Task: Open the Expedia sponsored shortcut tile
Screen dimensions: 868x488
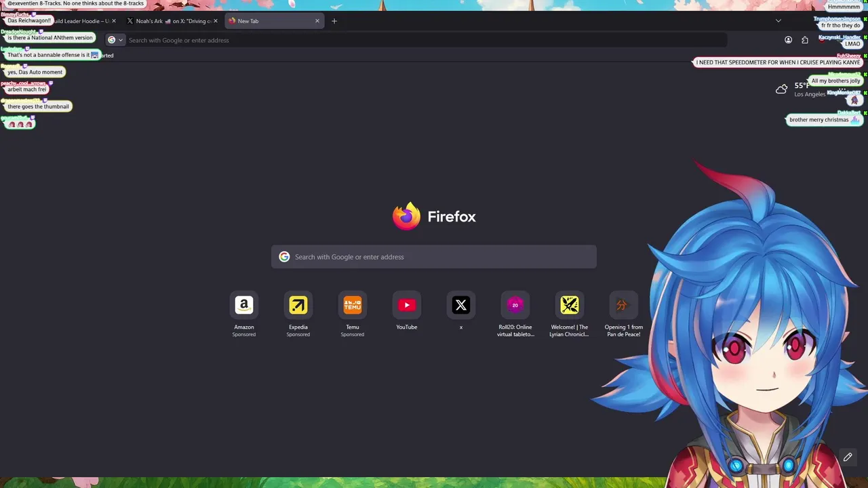Action: coord(298,306)
